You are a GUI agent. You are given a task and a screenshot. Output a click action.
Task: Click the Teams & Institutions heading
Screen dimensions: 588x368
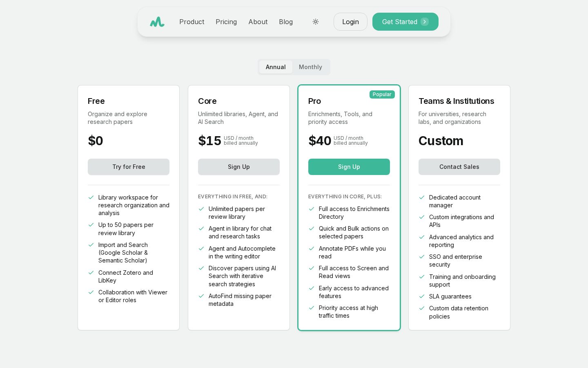(x=456, y=101)
